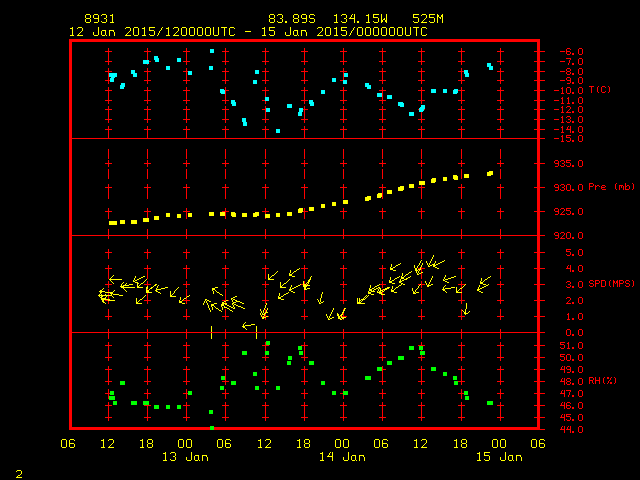
Task: Click the -8.0 temperature tick label
Action: pyautogui.click(x=571, y=71)
